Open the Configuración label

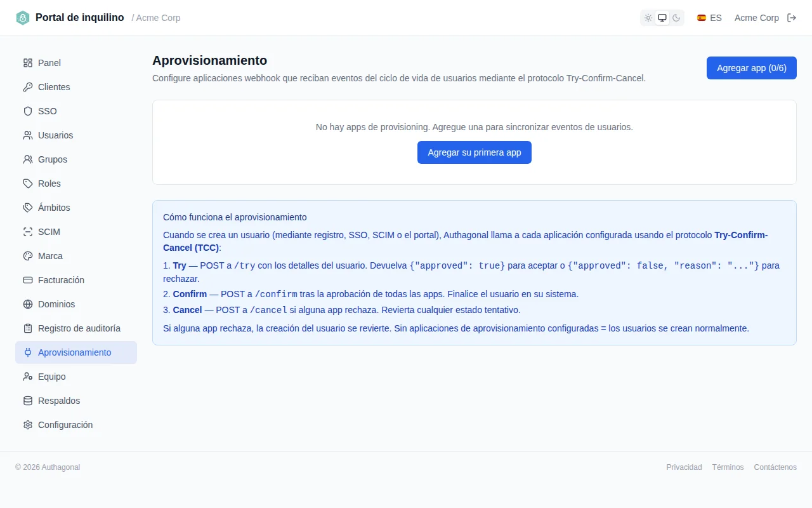(x=65, y=425)
